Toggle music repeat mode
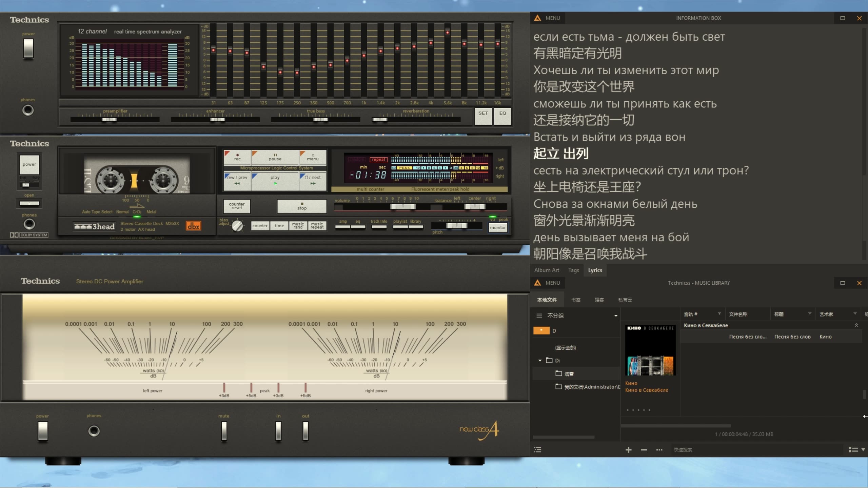 point(317,226)
